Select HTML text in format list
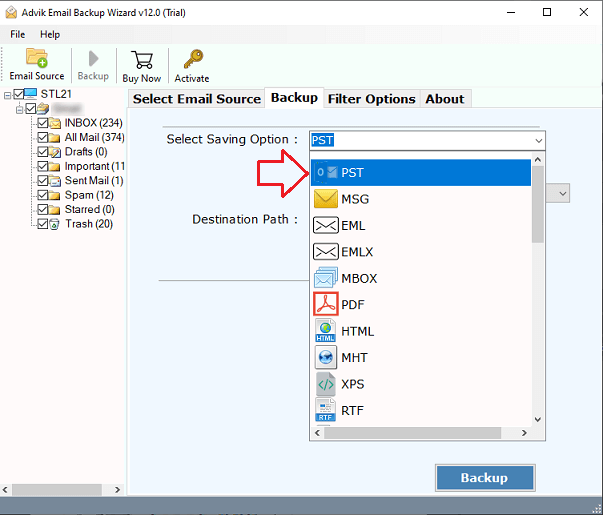Screen dimensions: 603x515 [x=358, y=331]
